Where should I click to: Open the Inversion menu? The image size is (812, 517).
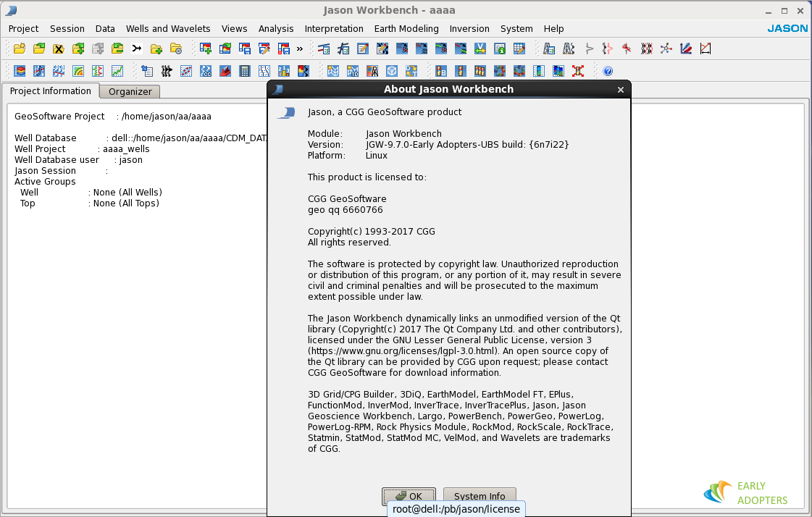tap(469, 28)
